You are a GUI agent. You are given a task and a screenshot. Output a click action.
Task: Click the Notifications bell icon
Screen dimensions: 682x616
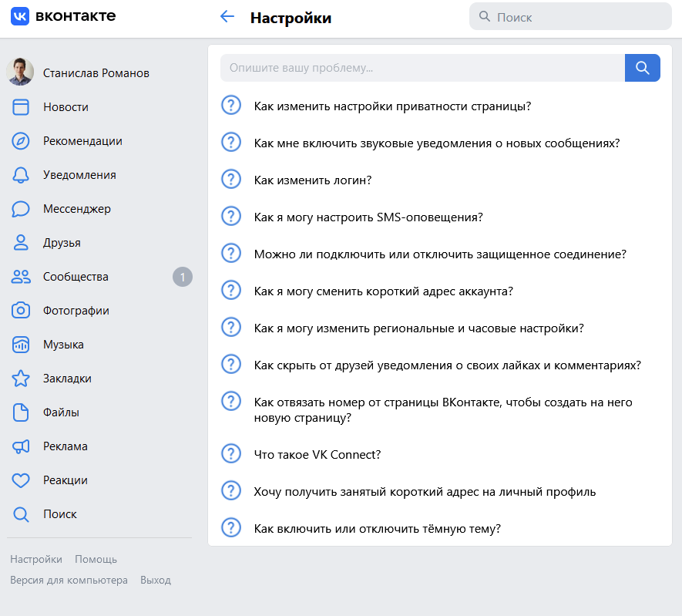[x=21, y=175]
